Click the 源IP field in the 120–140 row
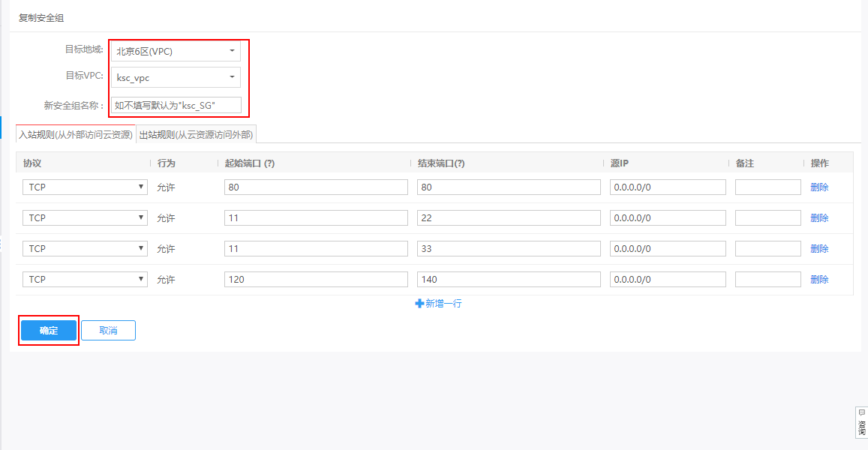Image resolution: width=868 pixels, height=450 pixels. [x=668, y=280]
